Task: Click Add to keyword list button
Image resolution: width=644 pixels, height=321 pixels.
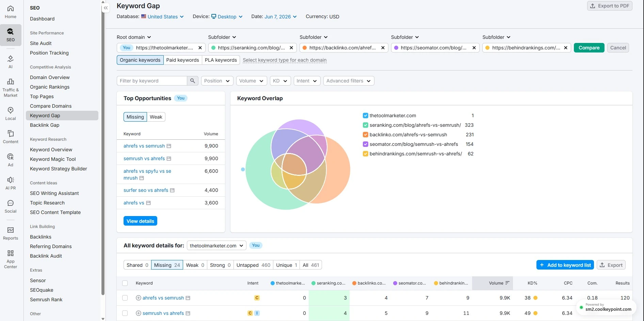Action: (x=565, y=265)
